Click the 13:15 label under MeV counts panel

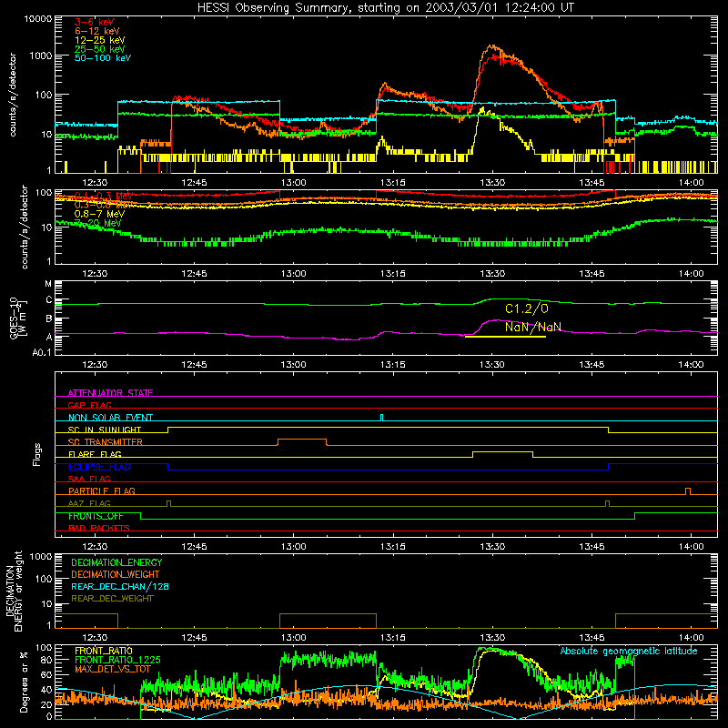coord(392,274)
